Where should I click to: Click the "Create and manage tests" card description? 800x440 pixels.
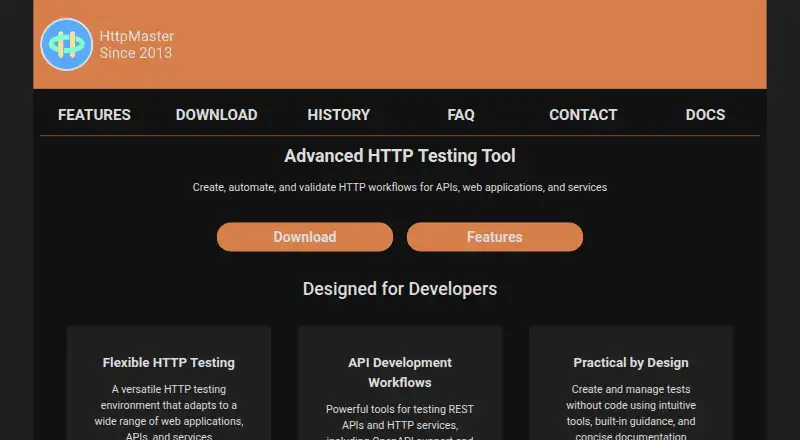tap(631, 412)
